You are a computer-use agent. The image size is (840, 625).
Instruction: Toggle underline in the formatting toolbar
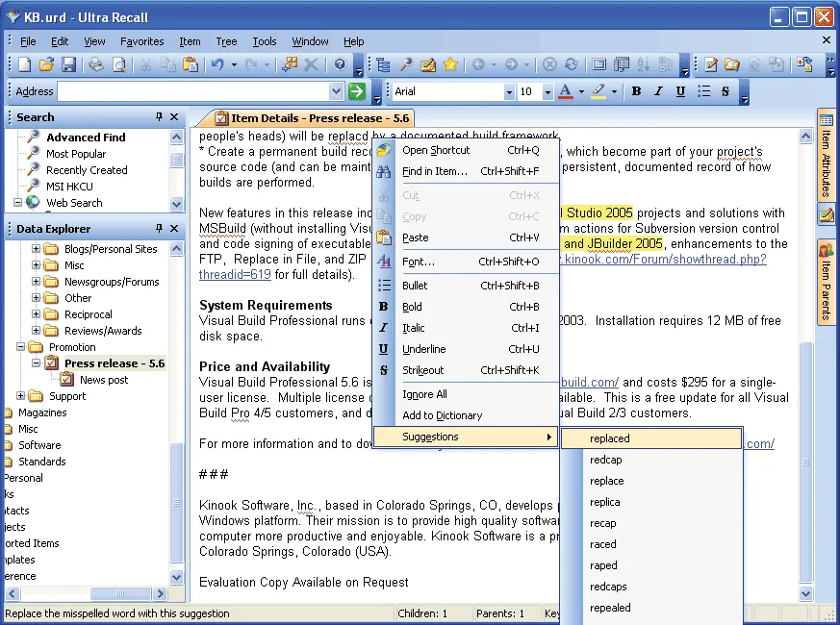pos(680,91)
